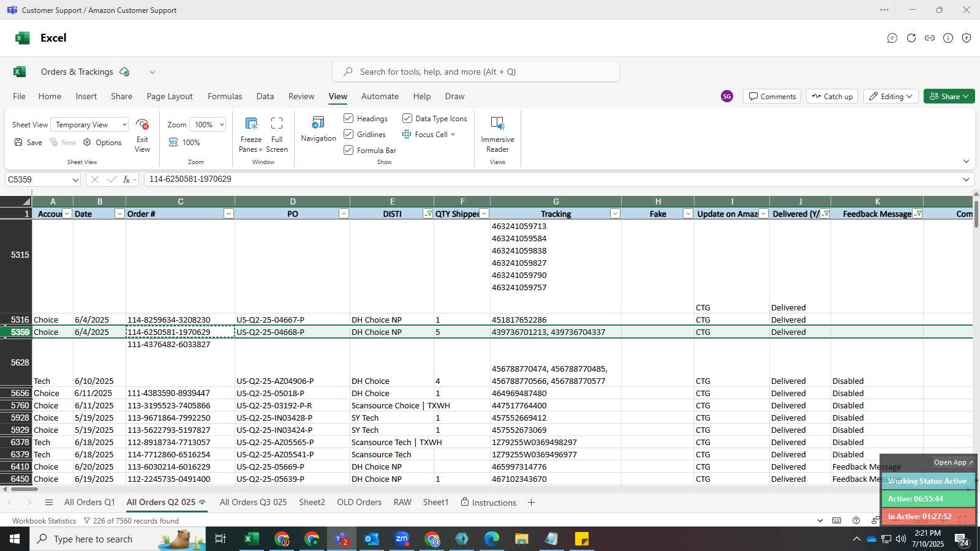The width and height of the screenshot is (980, 551).
Task: Click the shield icon in header
Action: coord(967,38)
